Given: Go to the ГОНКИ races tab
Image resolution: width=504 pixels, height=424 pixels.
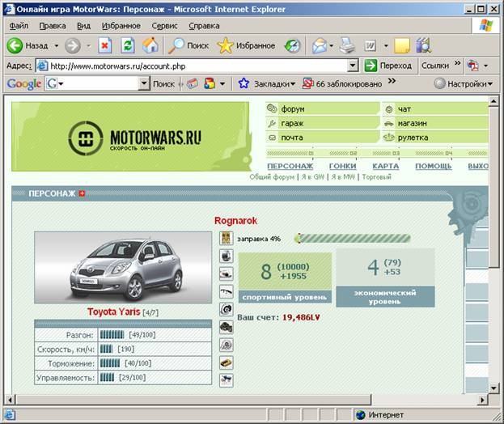Looking at the screenshot, I should click(x=343, y=166).
